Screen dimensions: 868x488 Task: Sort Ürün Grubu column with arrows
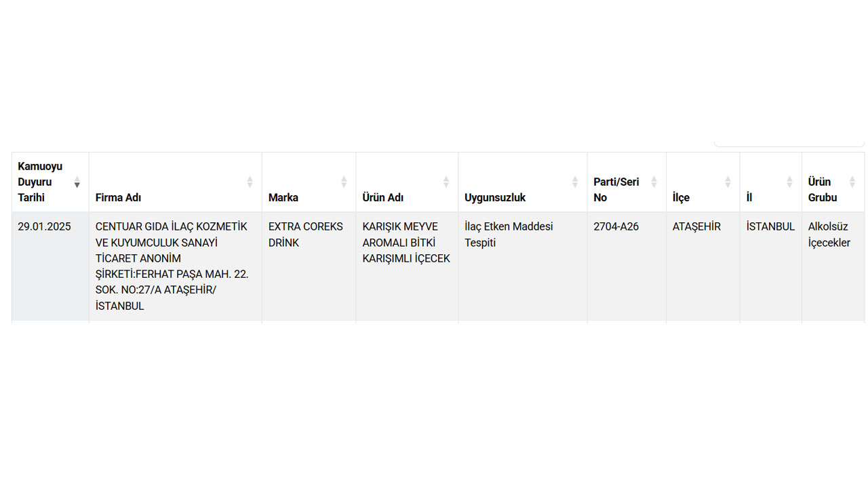point(852,182)
